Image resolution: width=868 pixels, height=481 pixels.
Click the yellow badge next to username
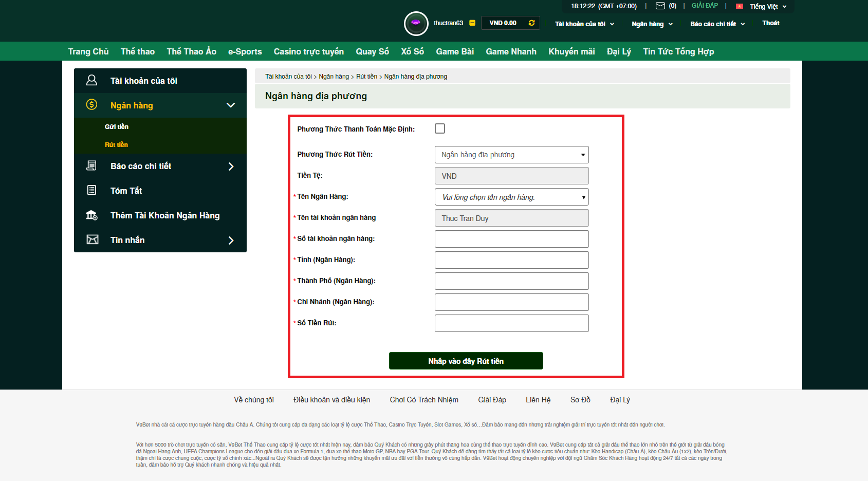tap(472, 23)
